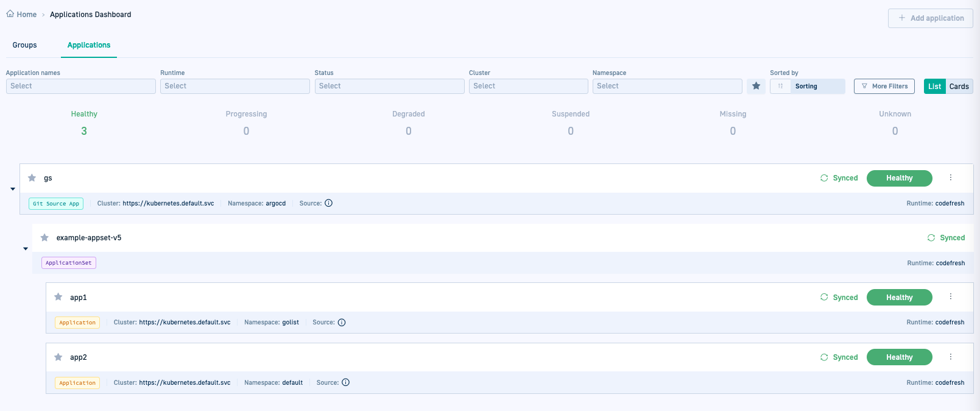This screenshot has height=411, width=980.
Task: Open the Cluster filter dropdown
Action: click(x=527, y=86)
